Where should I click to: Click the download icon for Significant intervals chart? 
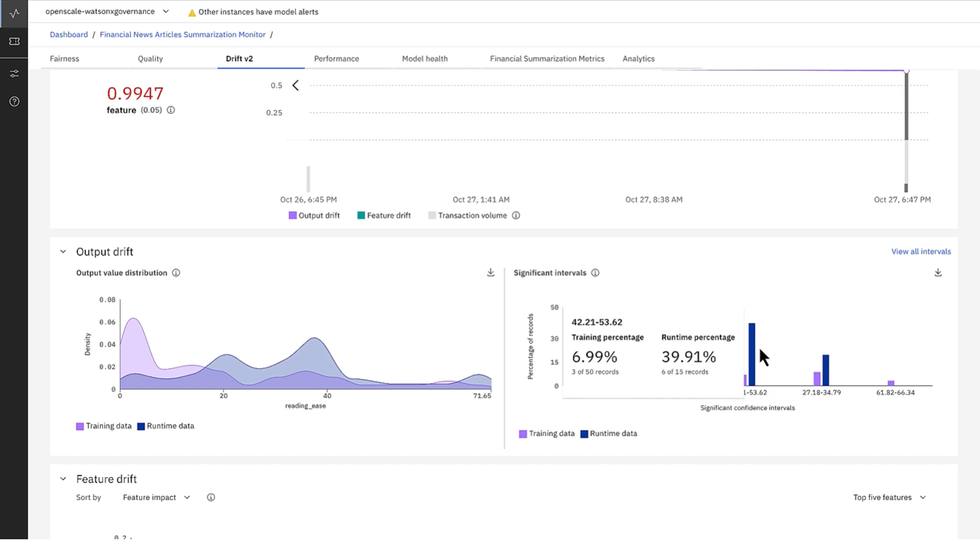[938, 272]
